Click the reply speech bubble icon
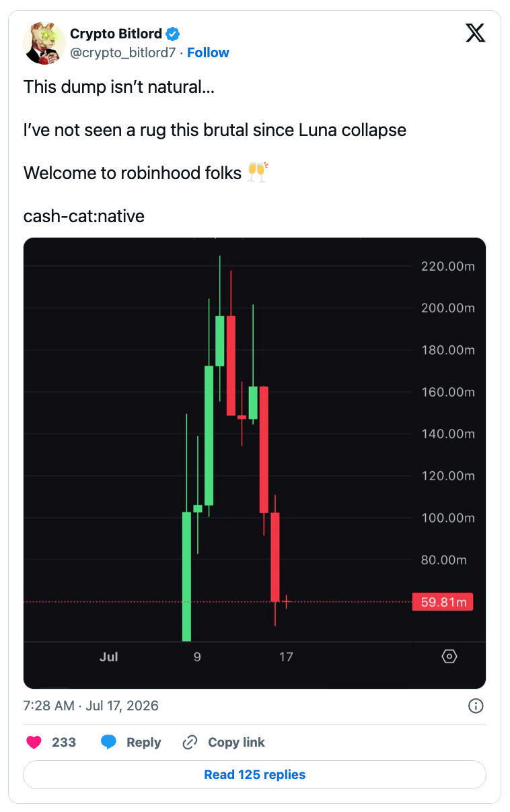 (108, 742)
